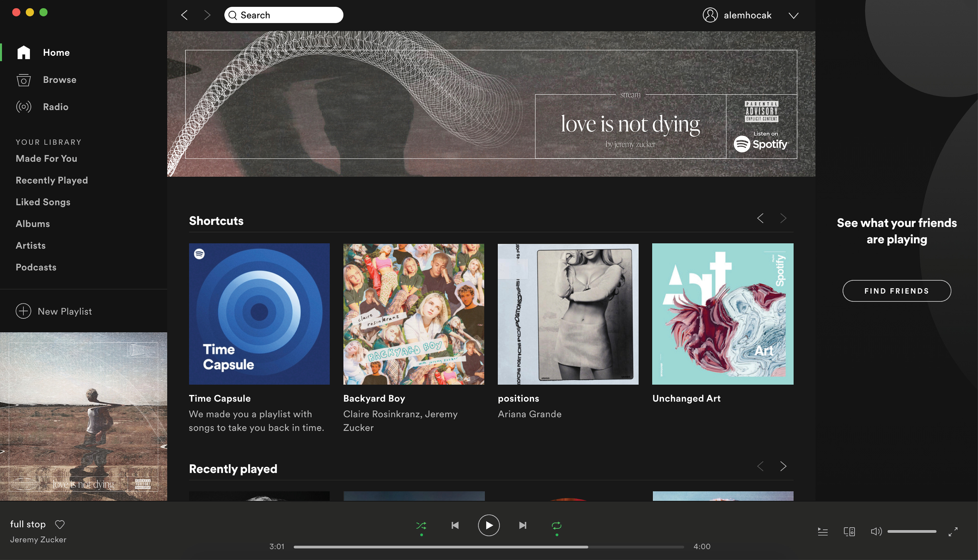Seek in the song progress bar
978x560 pixels.
(488, 547)
